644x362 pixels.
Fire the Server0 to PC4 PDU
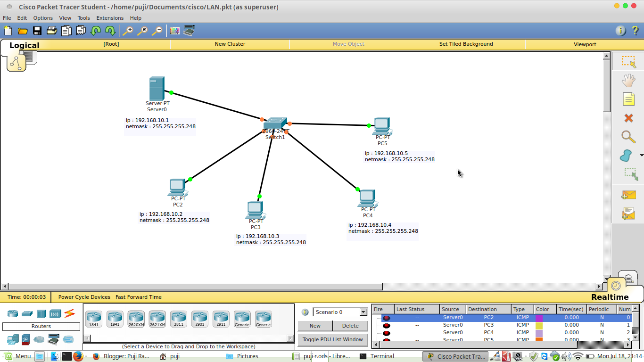387,332
